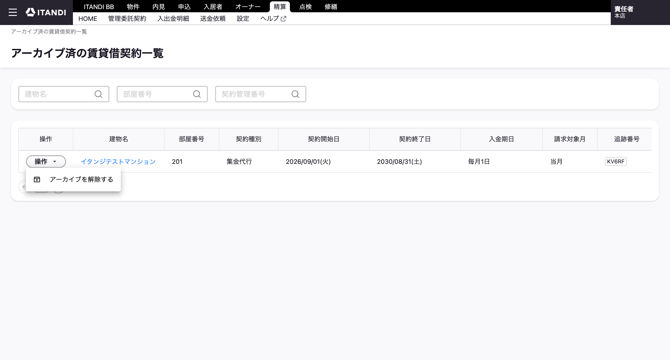Click the ITANDI logo

tap(46, 12)
